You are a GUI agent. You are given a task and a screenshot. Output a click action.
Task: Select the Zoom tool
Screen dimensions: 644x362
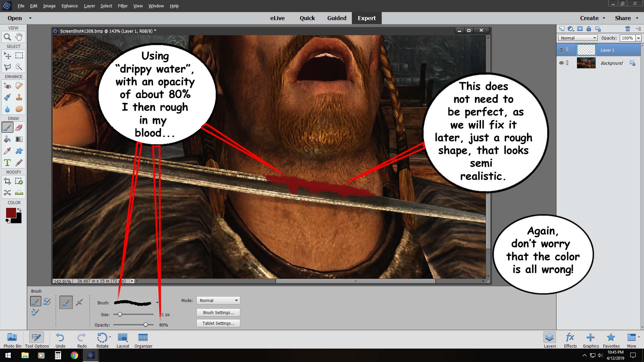pyautogui.click(x=7, y=37)
